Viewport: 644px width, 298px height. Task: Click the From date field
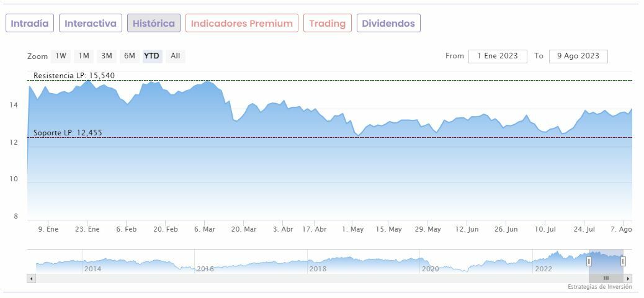[x=498, y=56]
